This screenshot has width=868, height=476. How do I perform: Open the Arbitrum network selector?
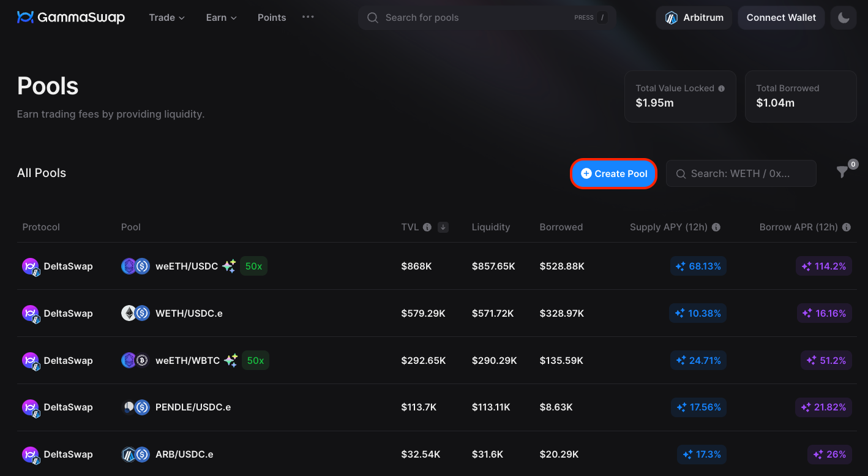tap(694, 18)
